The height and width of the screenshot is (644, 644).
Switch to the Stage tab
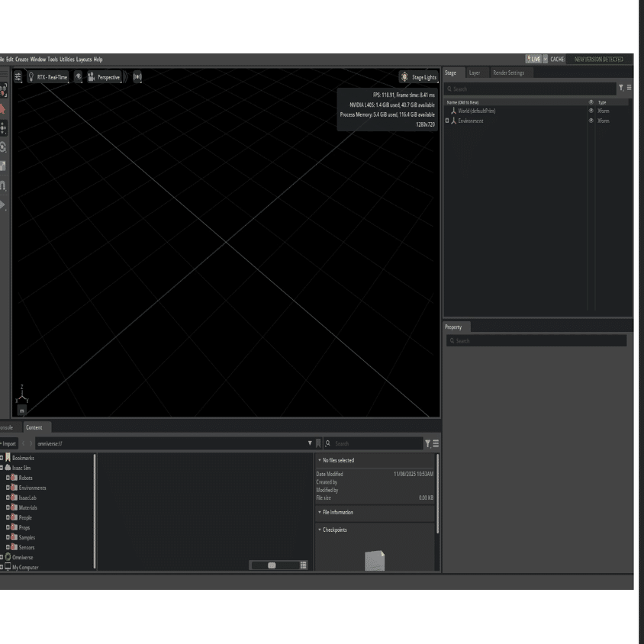click(450, 72)
